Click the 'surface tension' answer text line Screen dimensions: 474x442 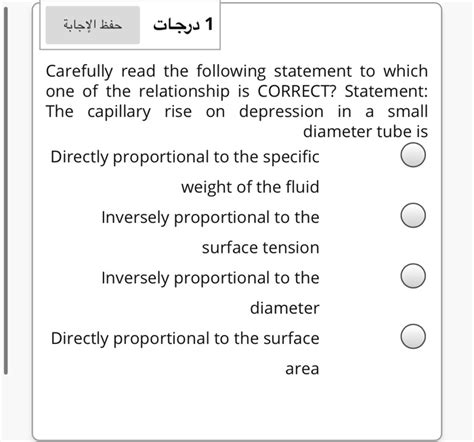tap(261, 248)
